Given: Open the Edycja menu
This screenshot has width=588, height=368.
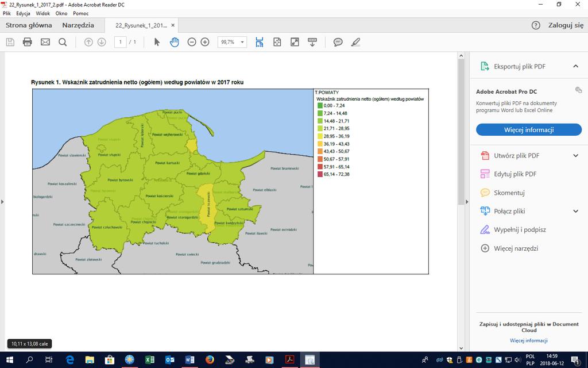Looking at the screenshot, I should (x=23, y=13).
